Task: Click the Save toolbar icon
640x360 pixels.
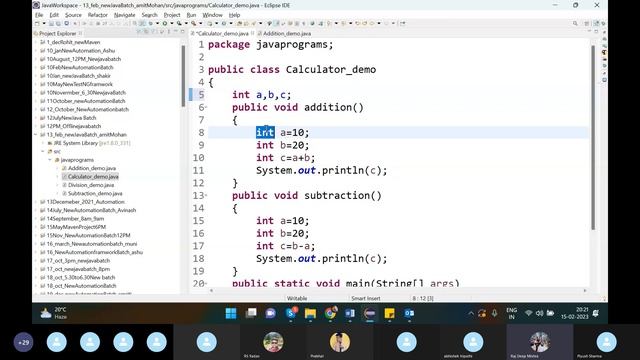Action: coord(51,24)
